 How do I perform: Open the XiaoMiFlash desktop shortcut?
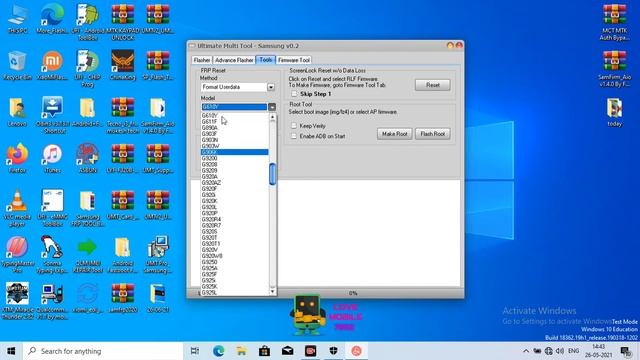(x=52, y=65)
